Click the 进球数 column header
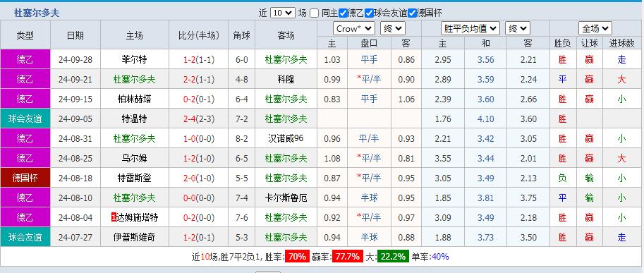This screenshot has width=644, height=273. [622, 43]
